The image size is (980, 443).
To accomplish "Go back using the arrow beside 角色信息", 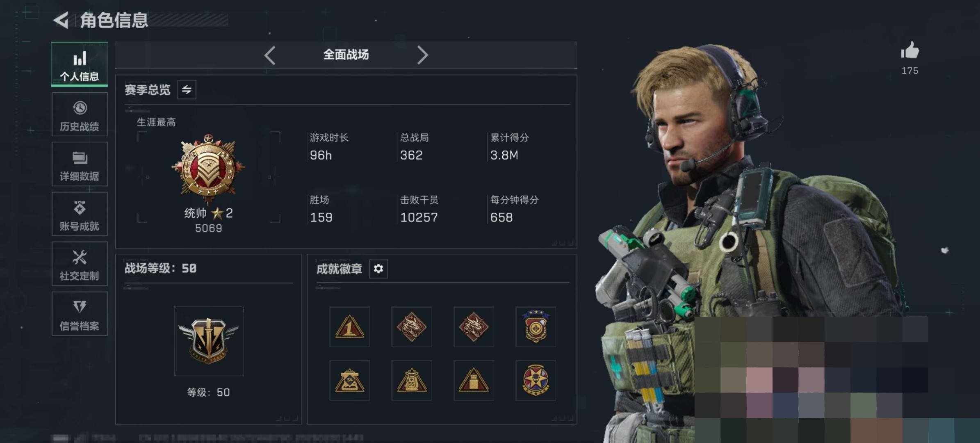I will (x=61, y=20).
